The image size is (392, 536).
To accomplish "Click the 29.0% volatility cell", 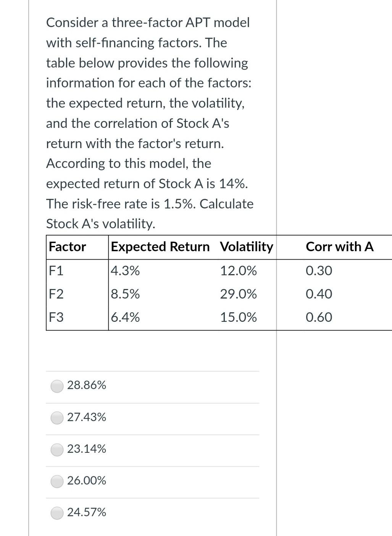I will pyautogui.click(x=238, y=294).
